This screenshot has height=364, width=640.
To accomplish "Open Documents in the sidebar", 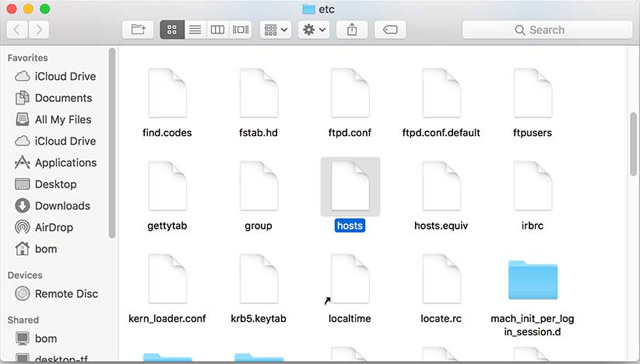I will coord(53,98).
